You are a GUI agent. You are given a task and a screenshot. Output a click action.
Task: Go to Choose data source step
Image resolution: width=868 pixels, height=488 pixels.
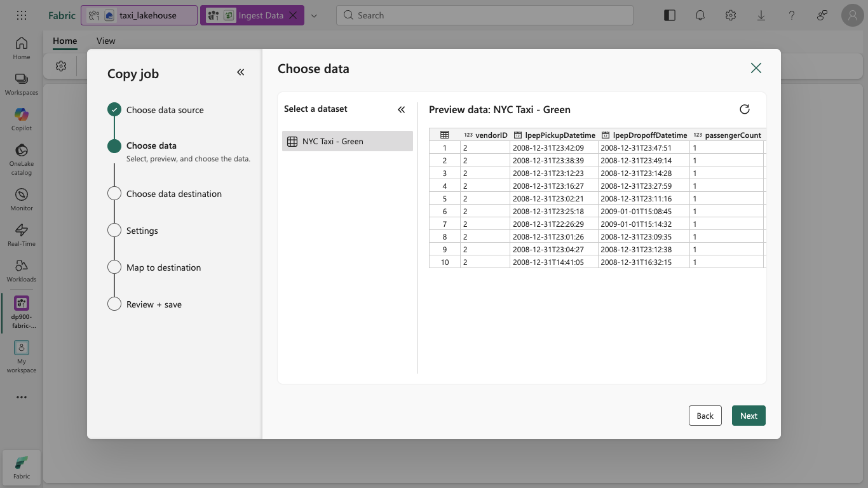click(156, 110)
